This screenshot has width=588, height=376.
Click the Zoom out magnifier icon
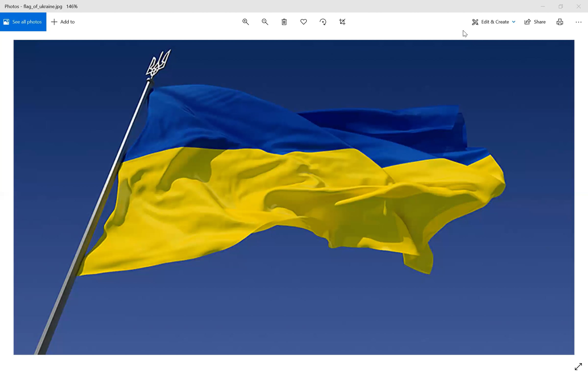(265, 22)
